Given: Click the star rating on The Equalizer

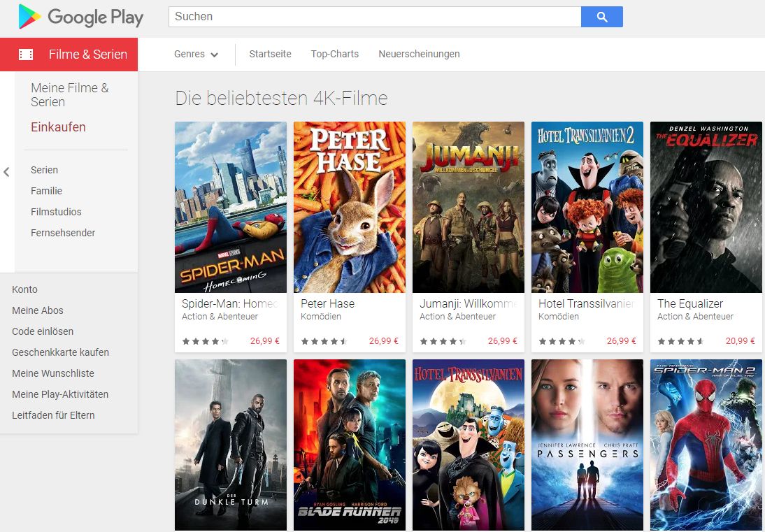Looking at the screenshot, I should click(680, 341).
